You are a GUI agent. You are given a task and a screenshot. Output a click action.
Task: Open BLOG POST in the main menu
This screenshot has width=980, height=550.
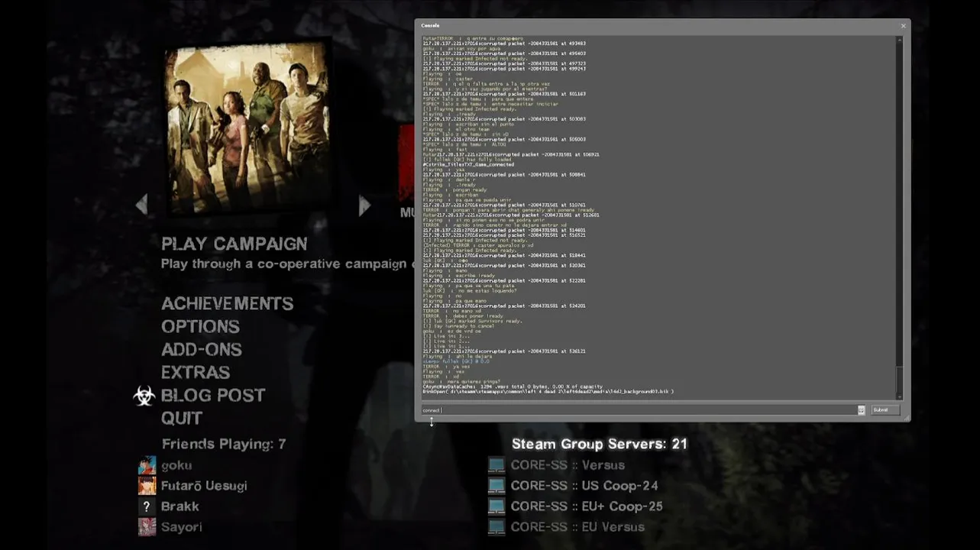[213, 395]
